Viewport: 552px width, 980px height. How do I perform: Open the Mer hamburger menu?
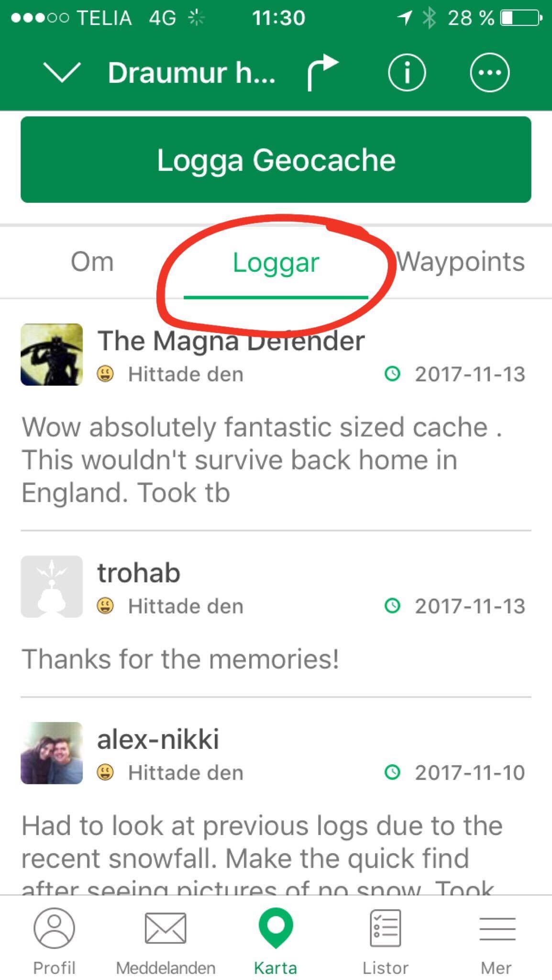[497, 928]
